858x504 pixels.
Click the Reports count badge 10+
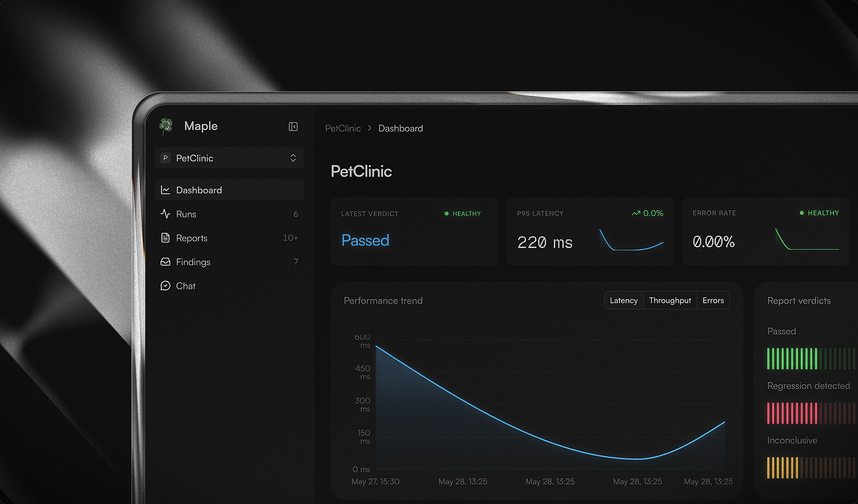click(x=290, y=238)
